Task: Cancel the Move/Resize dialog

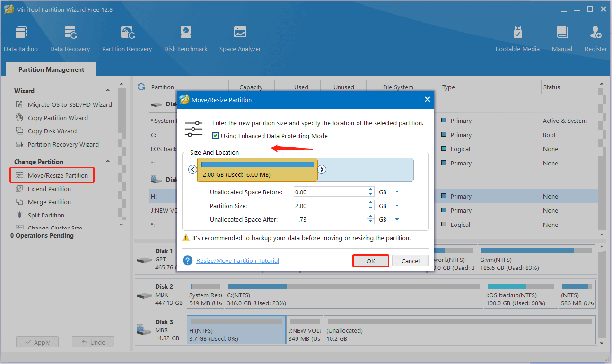Action: point(411,261)
